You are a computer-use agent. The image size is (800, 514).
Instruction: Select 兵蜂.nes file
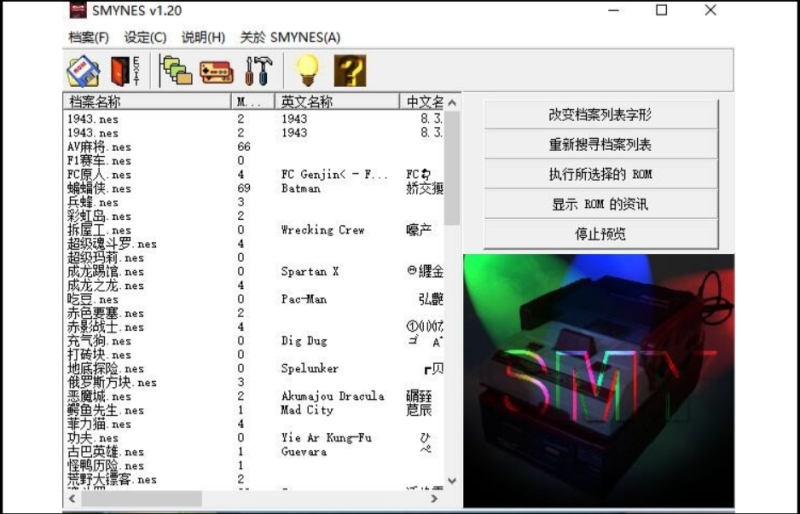[x=93, y=202]
